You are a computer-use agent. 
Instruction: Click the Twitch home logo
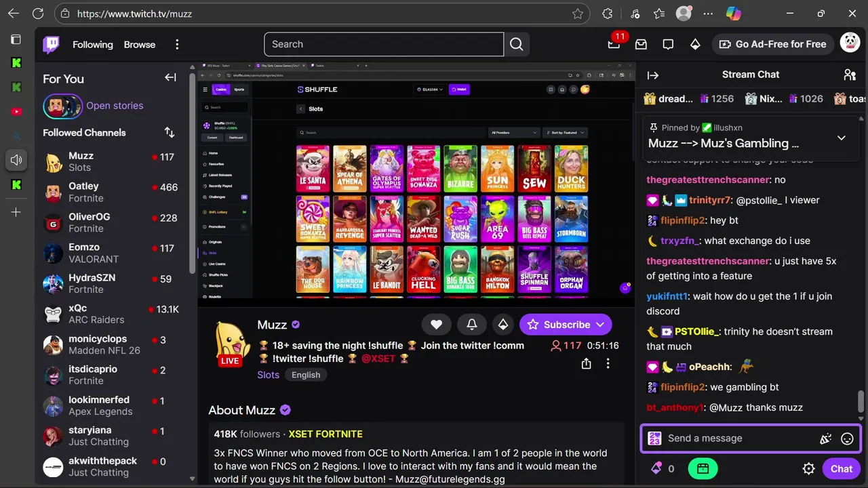coord(52,45)
